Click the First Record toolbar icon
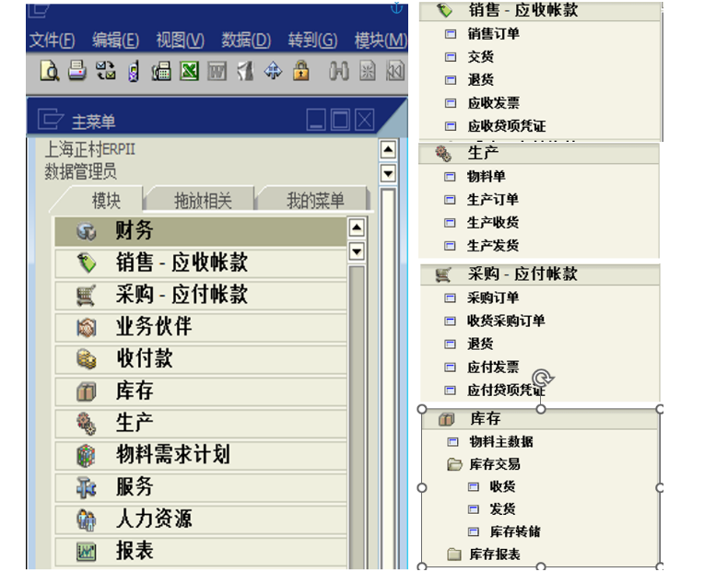Image resolution: width=728 pixels, height=572 pixels. (395, 71)
